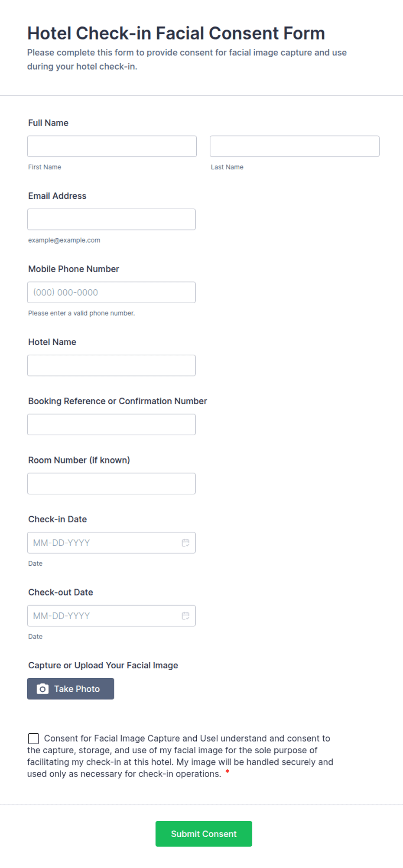Click the Capture or Upload Your Facial Image label

(x=103, y=665)
